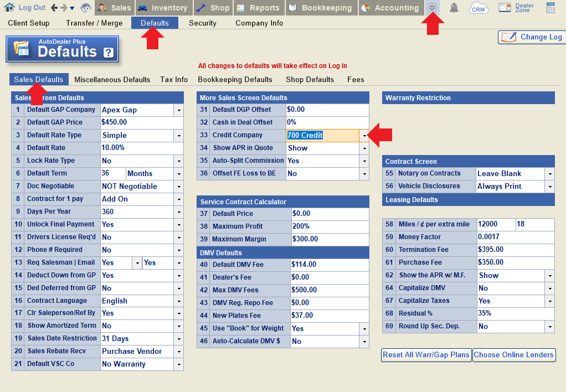Go to Security
The image size is (566, 392).
click(x=203, y=23)
